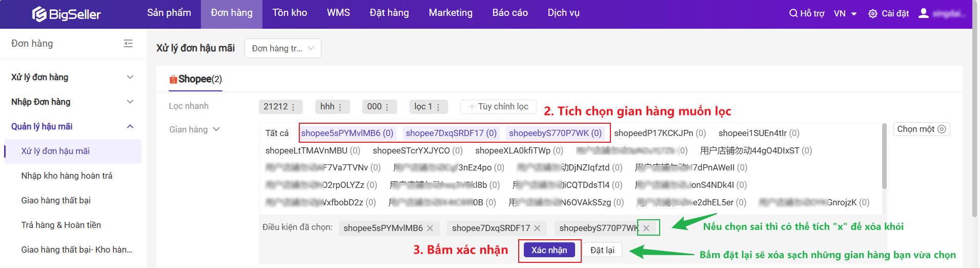Open options dots on 21212 filter
The height and width of the screenshot is (268, 980).
click(293, 107)
